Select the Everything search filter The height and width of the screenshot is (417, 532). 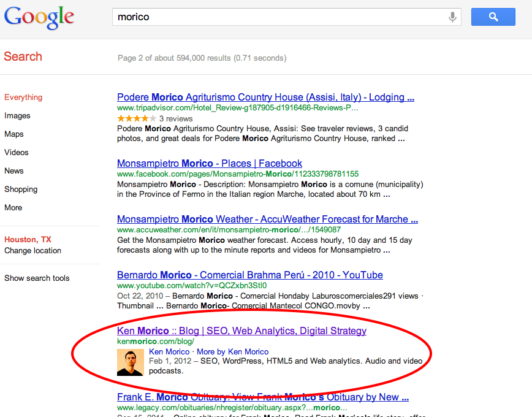[x=23, y=98]
